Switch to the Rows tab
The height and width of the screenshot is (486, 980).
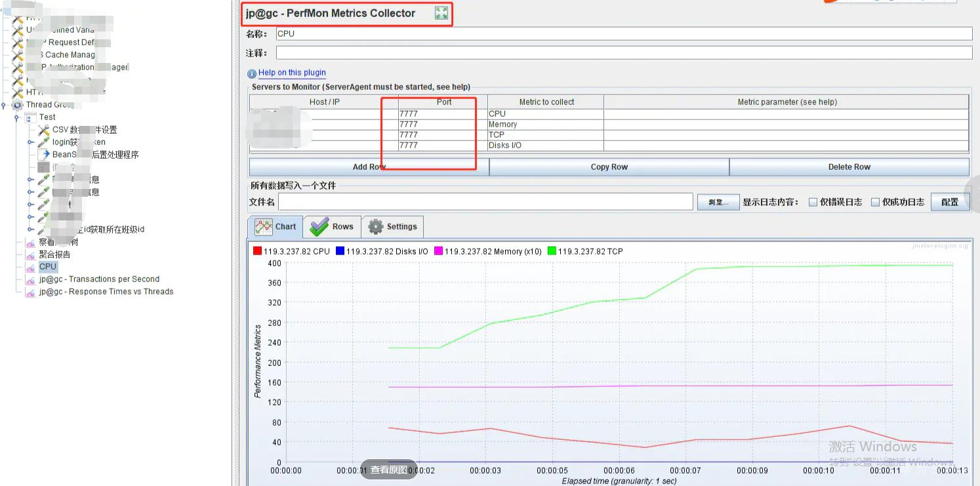coord(332,227)
